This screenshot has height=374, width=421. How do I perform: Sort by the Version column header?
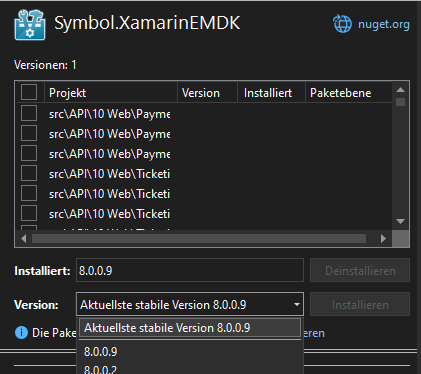[207, 93]
